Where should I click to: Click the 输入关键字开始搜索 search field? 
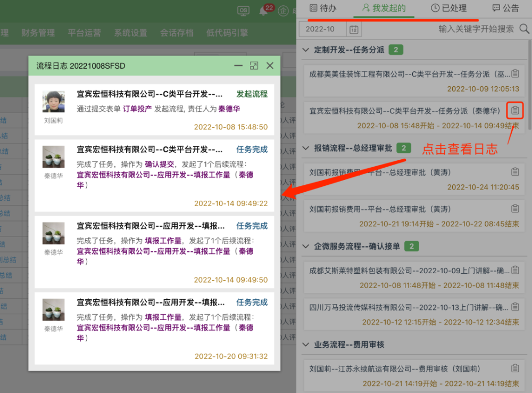476,29
